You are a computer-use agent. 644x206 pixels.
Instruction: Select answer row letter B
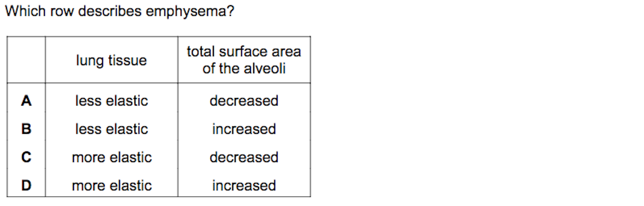(x=26, y=129)
